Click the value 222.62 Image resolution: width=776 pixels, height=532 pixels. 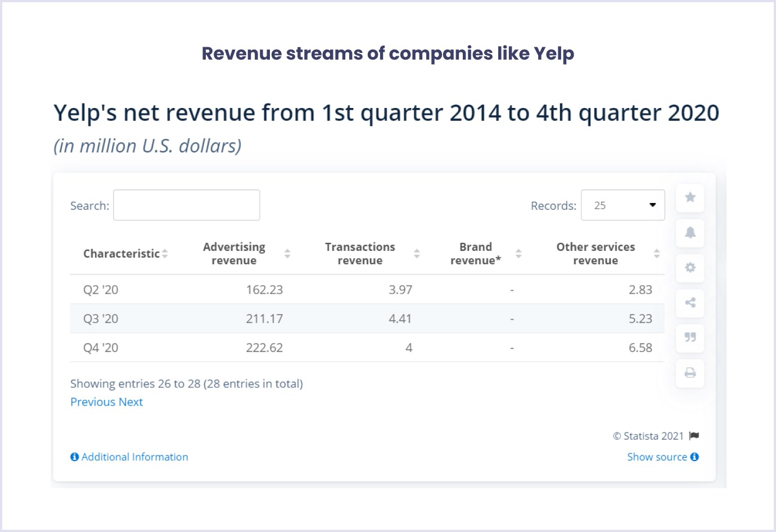pos(264,348)
